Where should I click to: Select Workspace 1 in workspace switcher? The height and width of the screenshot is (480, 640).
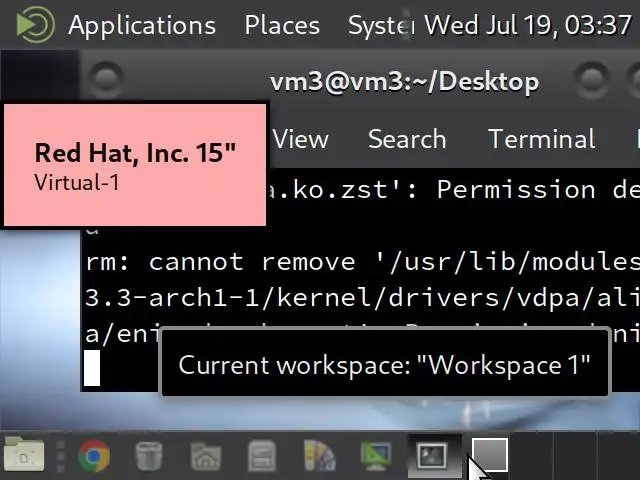pos(490,455)
